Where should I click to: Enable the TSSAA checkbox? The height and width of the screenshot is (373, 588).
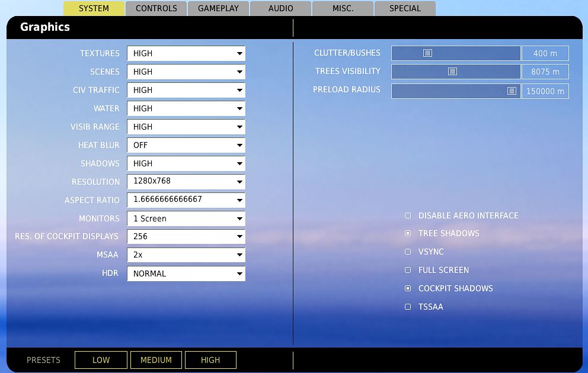(x=408, y=307)
